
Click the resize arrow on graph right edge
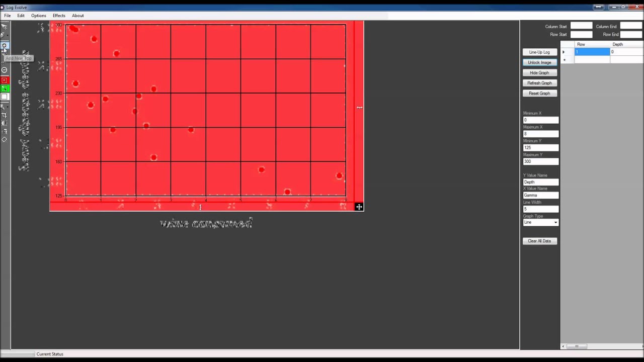coord(359,107)
